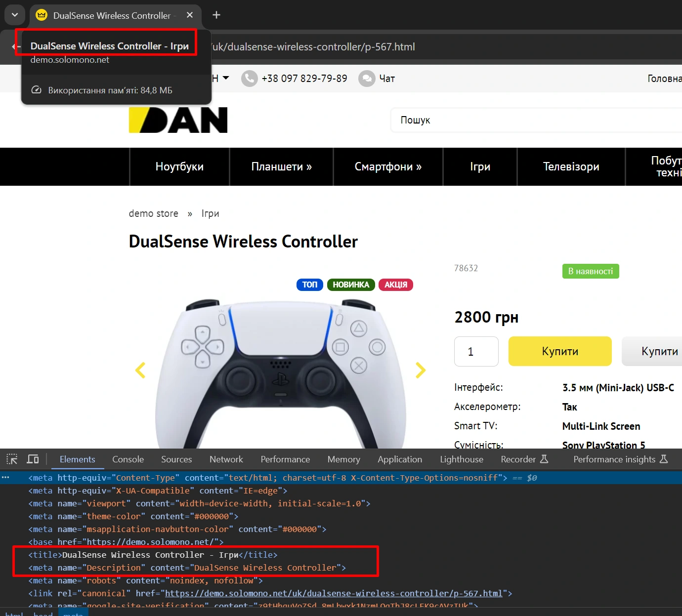Click the next image yellow arrow
This screenshot has width=682, height=616.
(x=421, y=370)
